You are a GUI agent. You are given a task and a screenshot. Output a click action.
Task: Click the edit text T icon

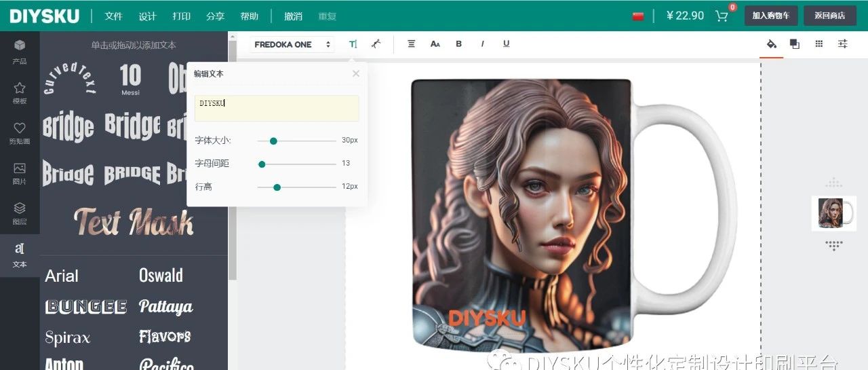click(x=353, y=44)
